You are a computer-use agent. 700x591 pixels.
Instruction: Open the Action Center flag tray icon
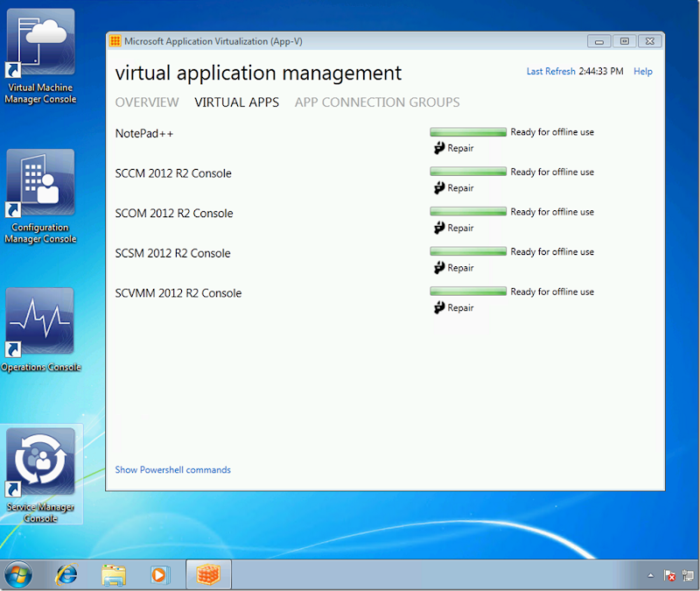click(x=669, y=575)
